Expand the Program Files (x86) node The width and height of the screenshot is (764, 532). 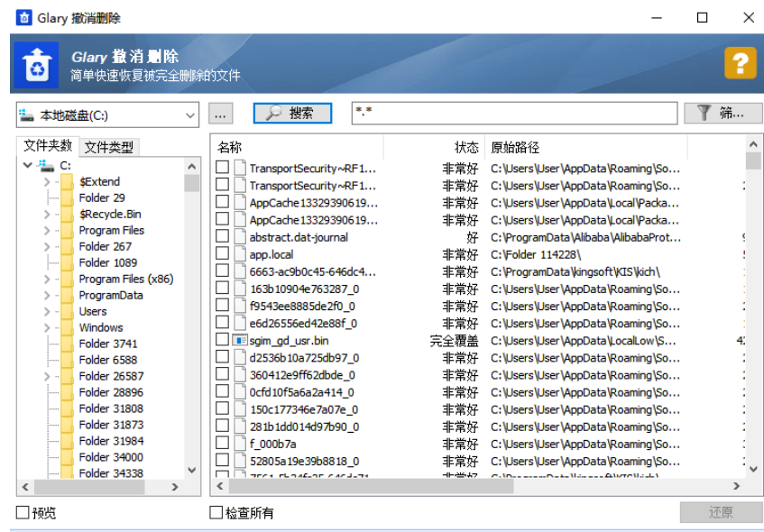[x=47, y=280]
